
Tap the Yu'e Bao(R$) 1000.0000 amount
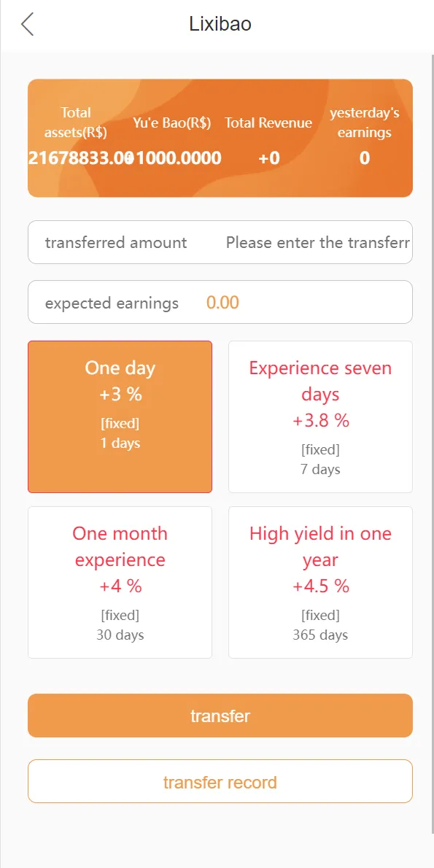174,158
